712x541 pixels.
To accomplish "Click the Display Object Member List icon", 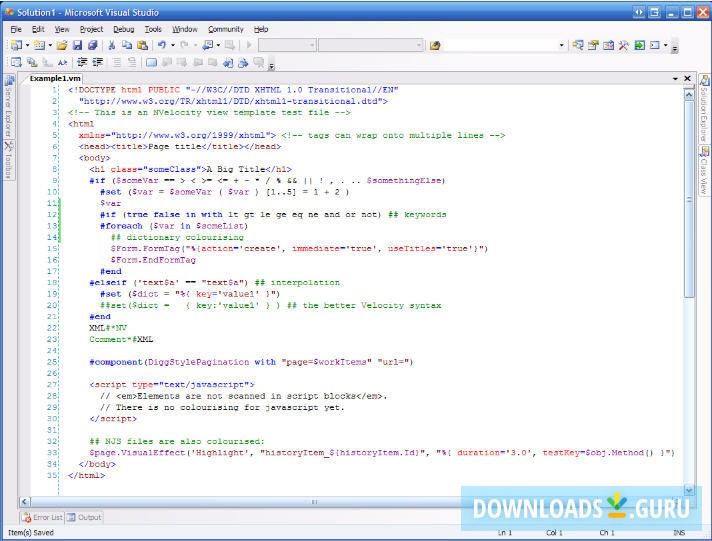I will click(x=16, y=62).
